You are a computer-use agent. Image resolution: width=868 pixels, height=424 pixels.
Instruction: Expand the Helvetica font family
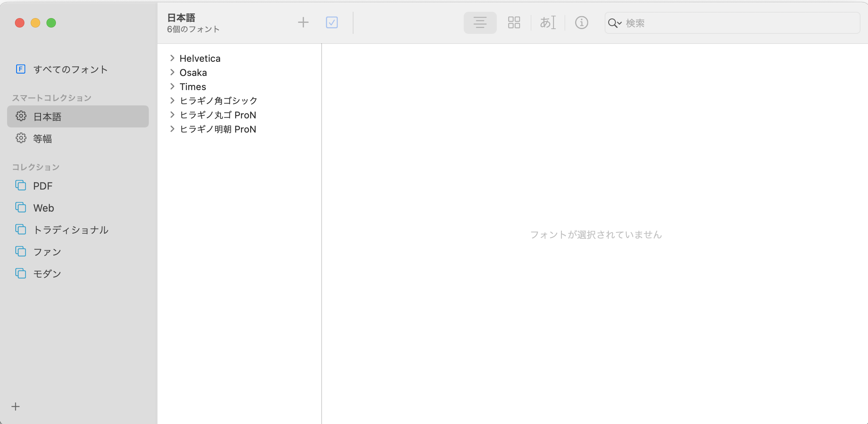tap(172, 58)
